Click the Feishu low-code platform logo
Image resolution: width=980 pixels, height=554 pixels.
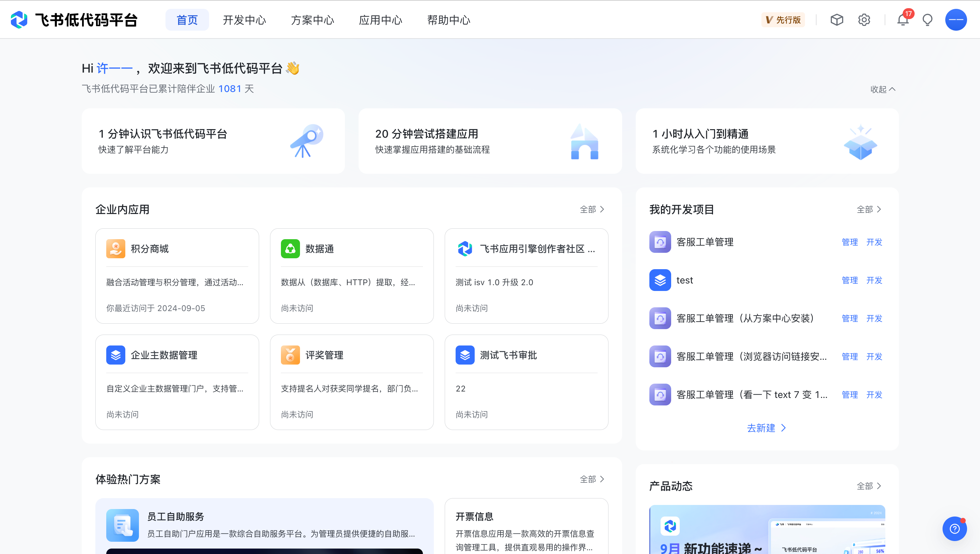pyautogui.click(x=74, y=20)
